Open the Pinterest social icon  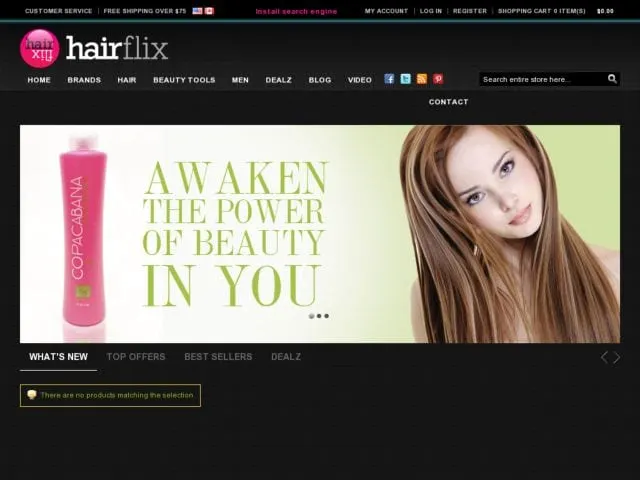click(x=438, y=79)
